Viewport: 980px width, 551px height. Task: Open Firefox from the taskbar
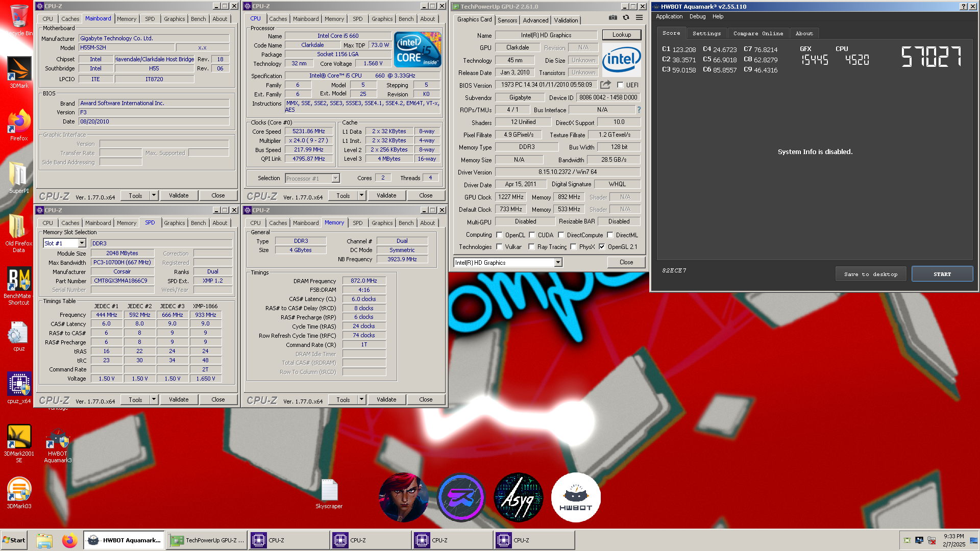[x=69, y=540]
